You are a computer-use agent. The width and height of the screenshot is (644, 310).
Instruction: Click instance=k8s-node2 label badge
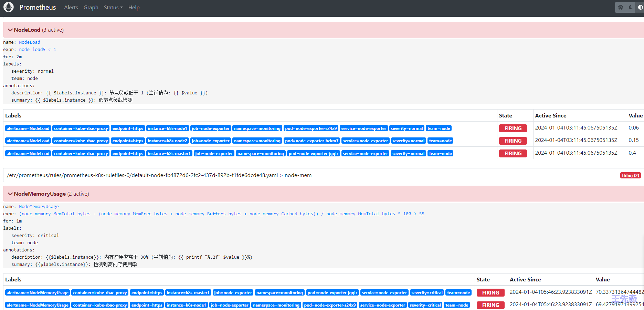click(168, 141)
